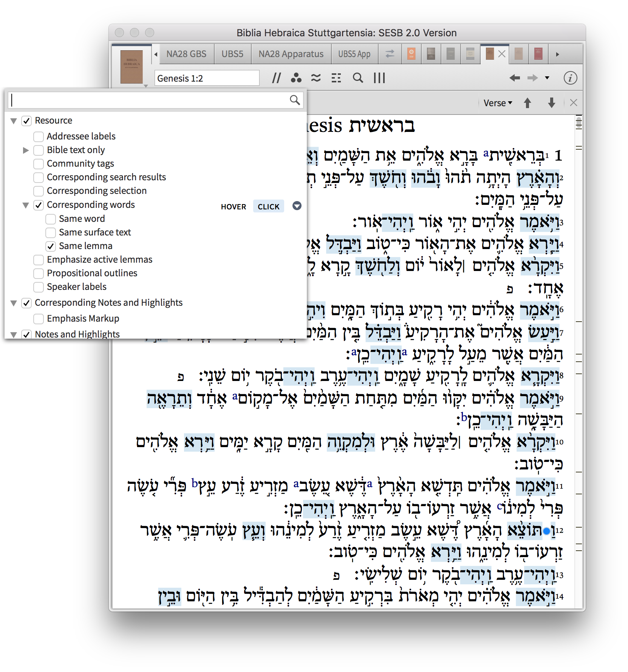
Task: Go back with the left arrow
Action: [514, 78]
